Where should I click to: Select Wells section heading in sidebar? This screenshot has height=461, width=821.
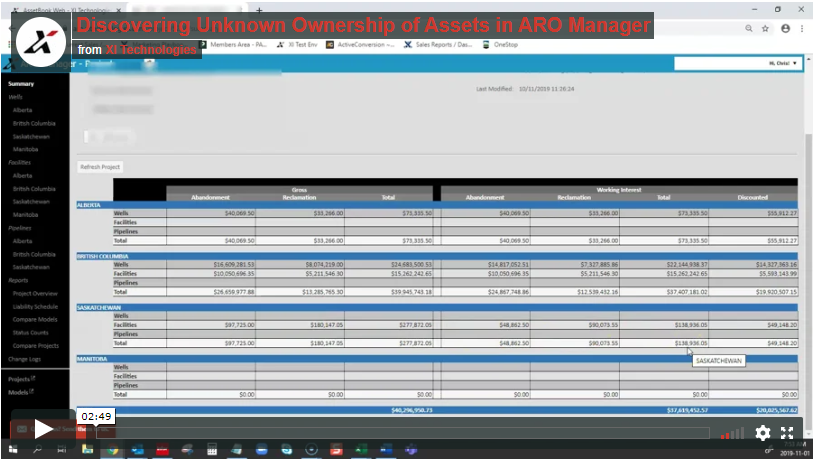15,97
